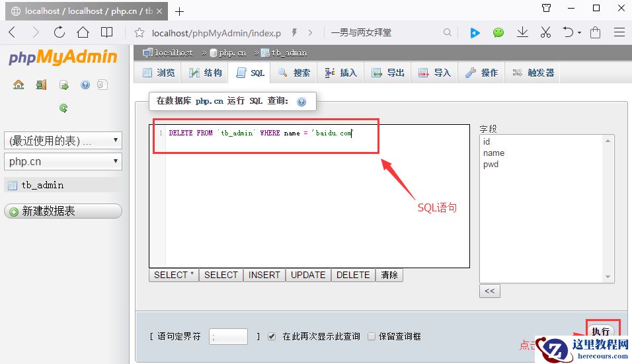
Task: Click the address bar URL field
Action: tap(216, 33)
